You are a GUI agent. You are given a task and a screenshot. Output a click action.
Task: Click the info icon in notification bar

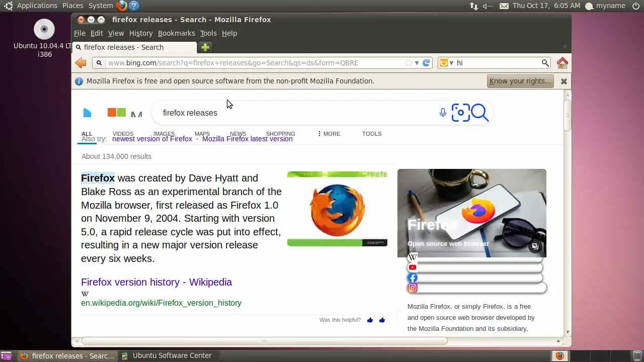[x=79, y=81]
